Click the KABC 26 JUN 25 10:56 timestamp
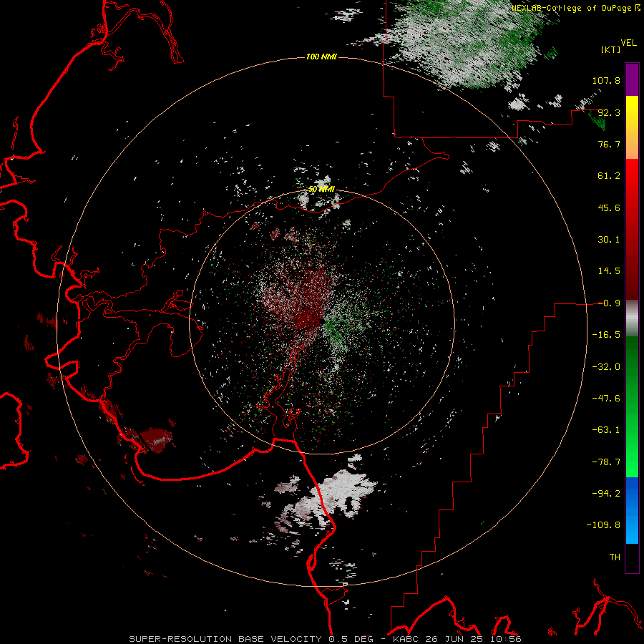644x644 pixels. pyautogui.click(x=457, y=639)
